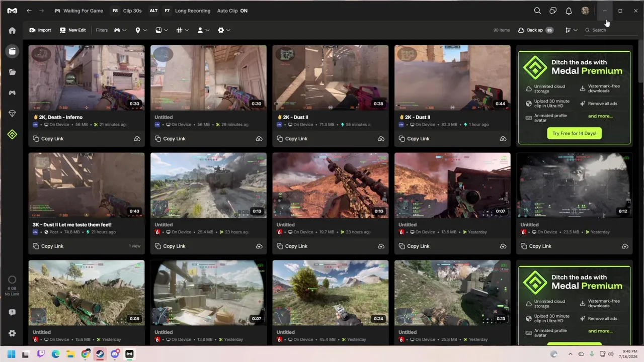644x362 pixels.
Task: Open the feedback chat icon in sidebar
Action: pyautogui.click(x=12, y=312)
